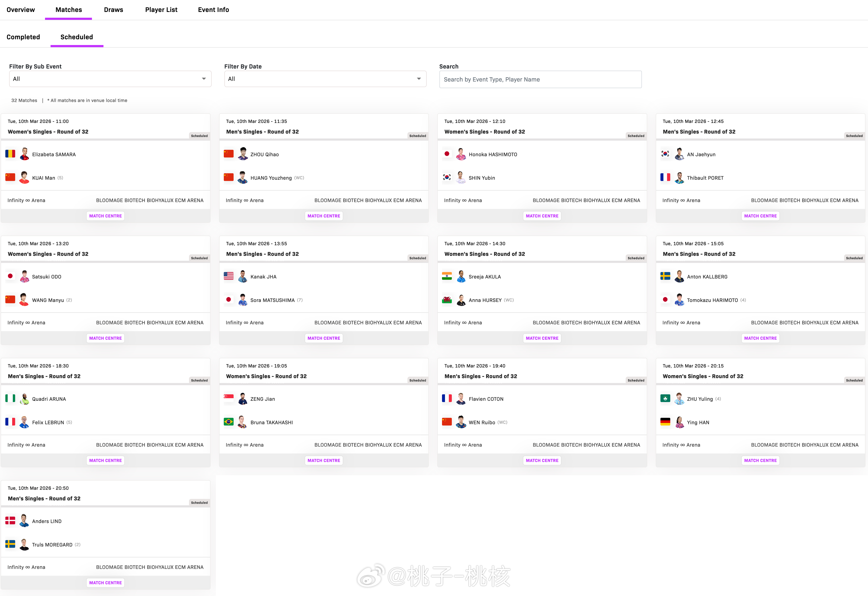Click Brazil flag next to Bruna TAKAHASHI
Image resolution: width=868 pixels, height=596 pixels.
click(x=229, y=422)
